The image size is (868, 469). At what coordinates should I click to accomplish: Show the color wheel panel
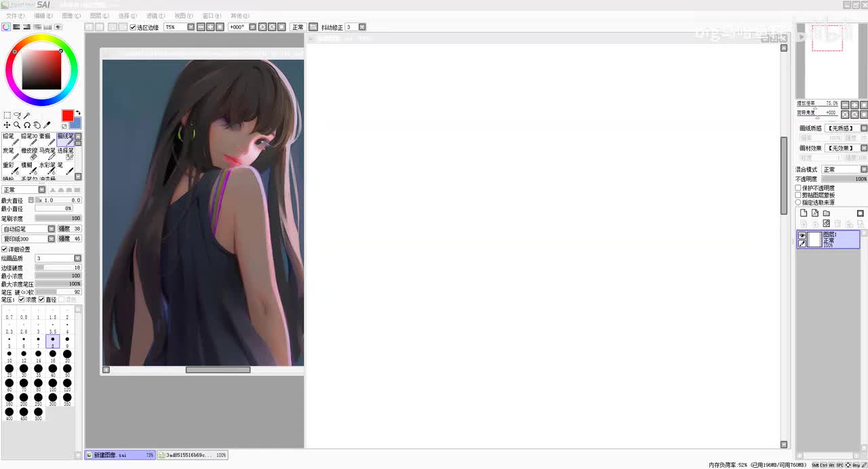point(6,27)
